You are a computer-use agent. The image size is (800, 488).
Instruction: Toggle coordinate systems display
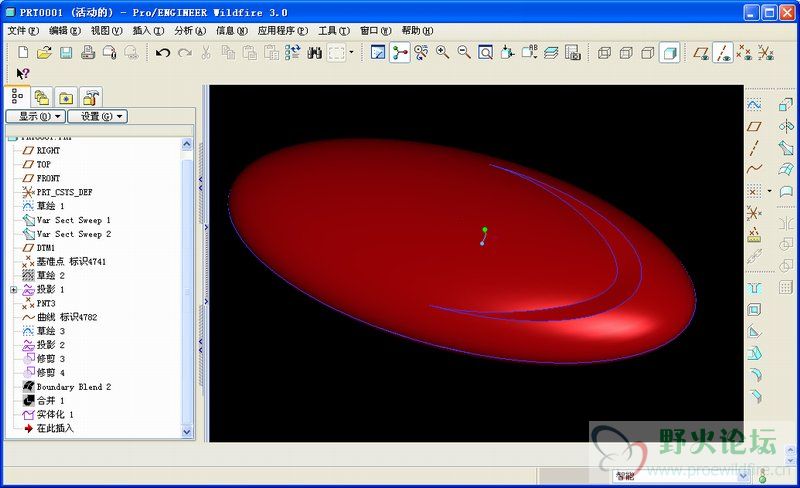tap(765, 53)
